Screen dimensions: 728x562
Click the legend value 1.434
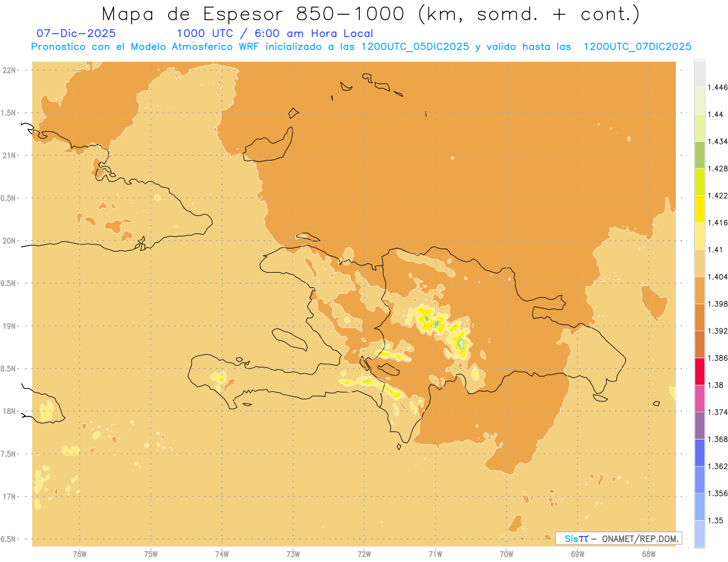718,141
